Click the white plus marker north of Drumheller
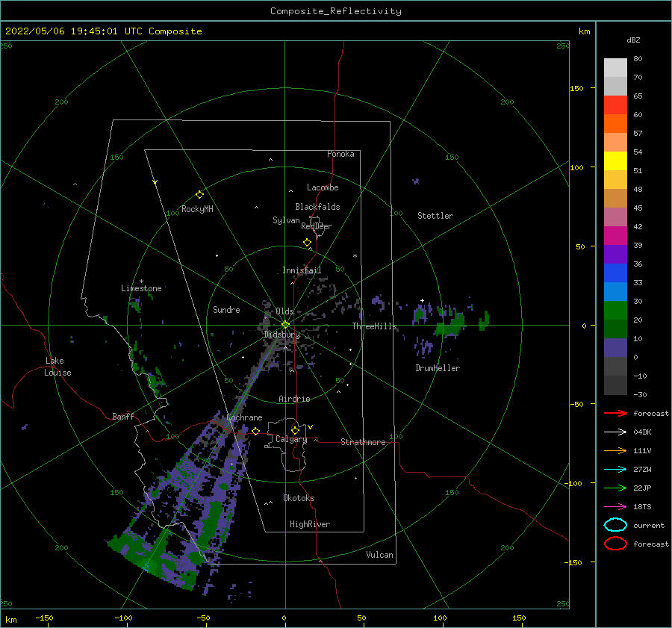The height and width of the screenshot is (628, 672). click(422, 300)
